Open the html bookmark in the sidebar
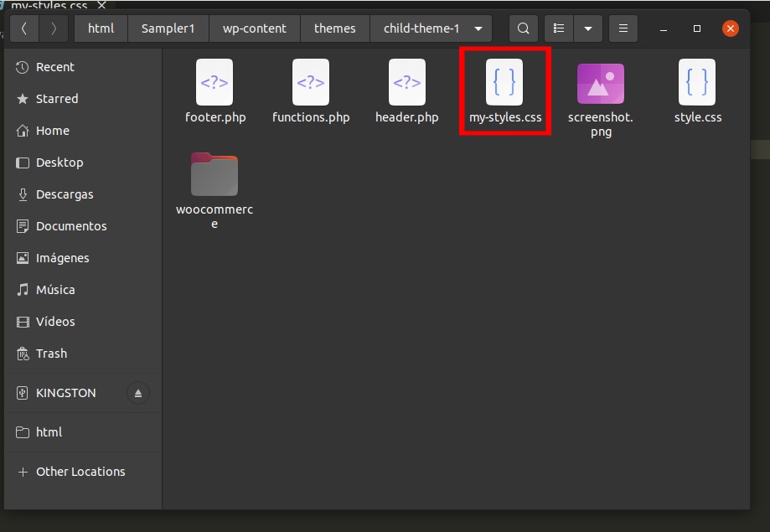Screen dimensions: 770x532 [83, 432]
